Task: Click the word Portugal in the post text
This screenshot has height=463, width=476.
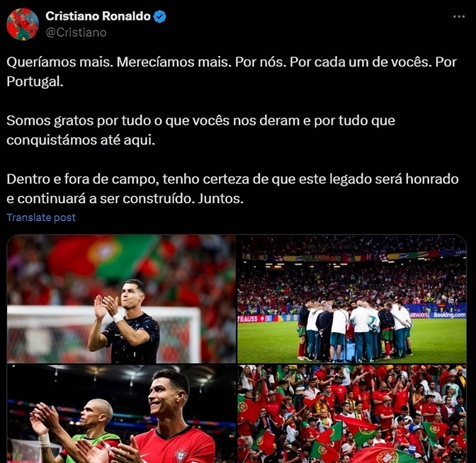Action: pos(35,81)
